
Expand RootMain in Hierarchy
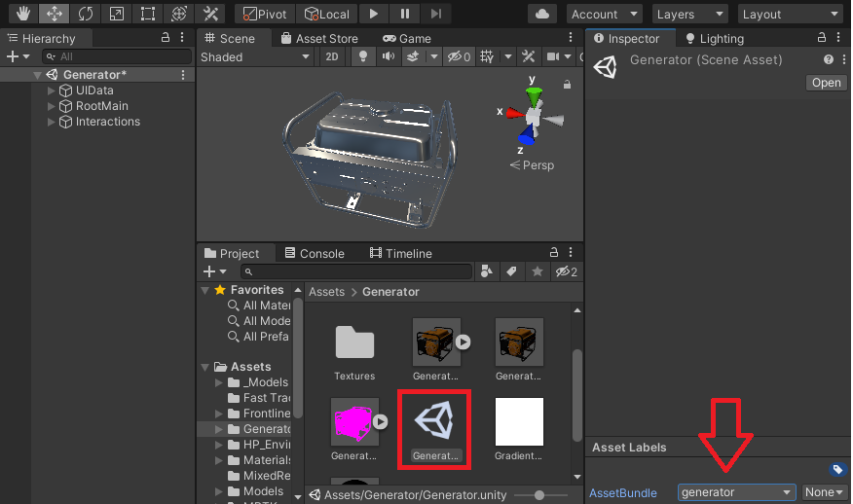52,106
